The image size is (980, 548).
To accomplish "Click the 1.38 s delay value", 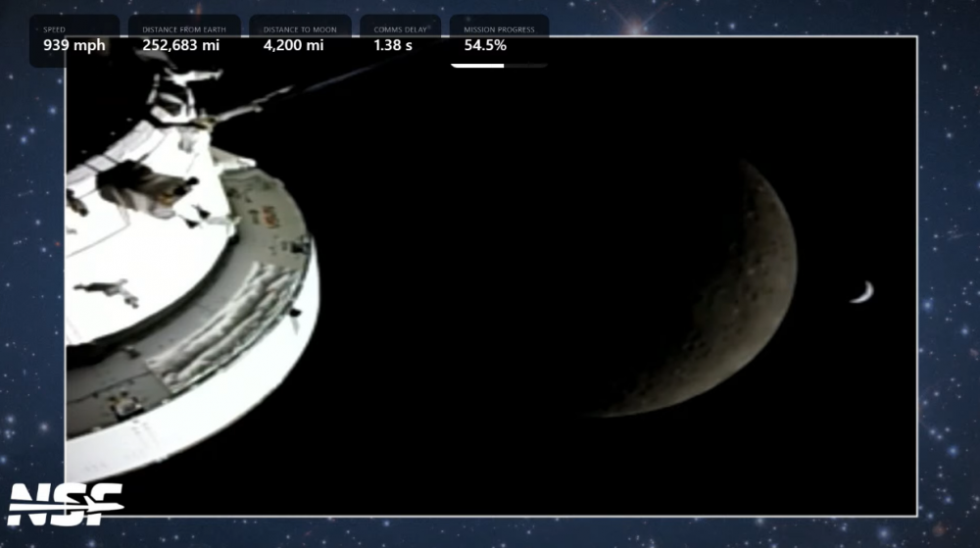I will (393, 45).
